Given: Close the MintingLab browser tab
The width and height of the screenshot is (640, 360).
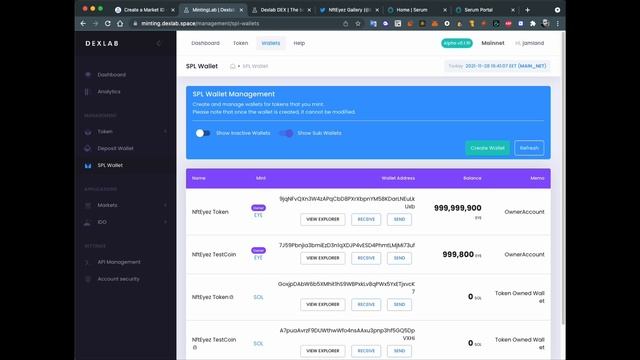Looking at the screenshot, I should click(x=241, y=10).
